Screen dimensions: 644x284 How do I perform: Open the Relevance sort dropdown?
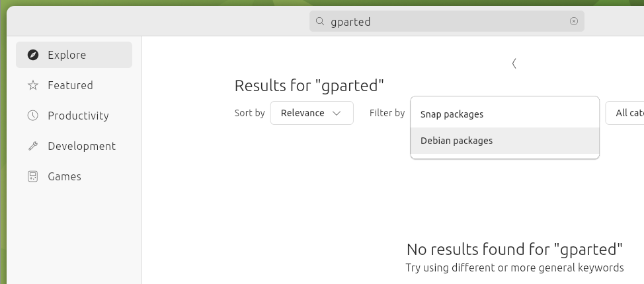point(311,113)
